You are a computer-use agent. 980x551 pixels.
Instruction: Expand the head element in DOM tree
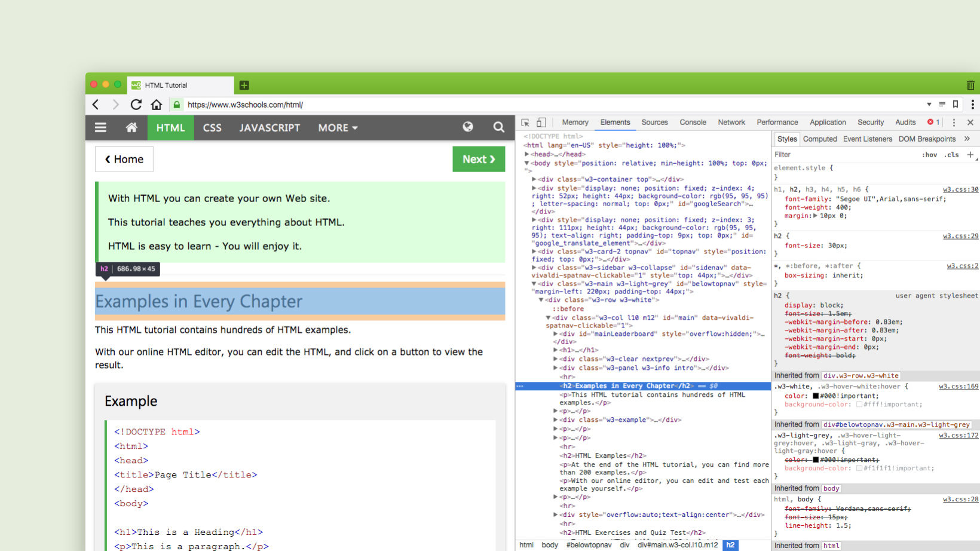coord(527,154)
